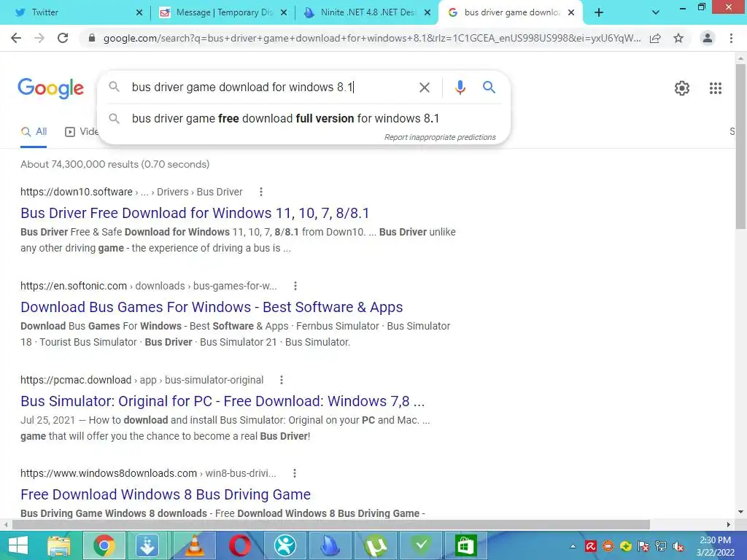
Task: Click the muted volume tray icon
Action: [678, 546]
